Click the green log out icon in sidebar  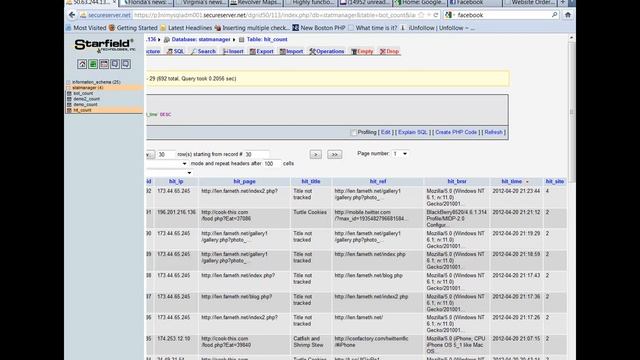click(93, 64)
